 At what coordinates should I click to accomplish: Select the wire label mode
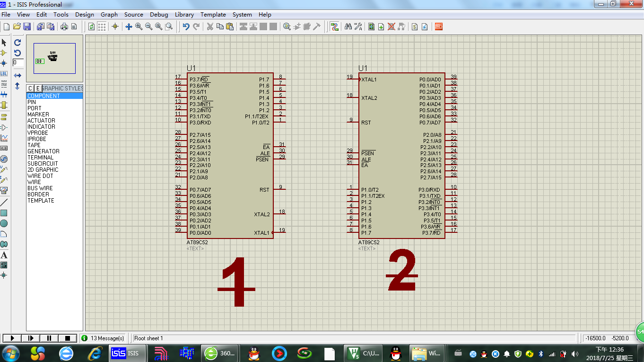(4, 74)
